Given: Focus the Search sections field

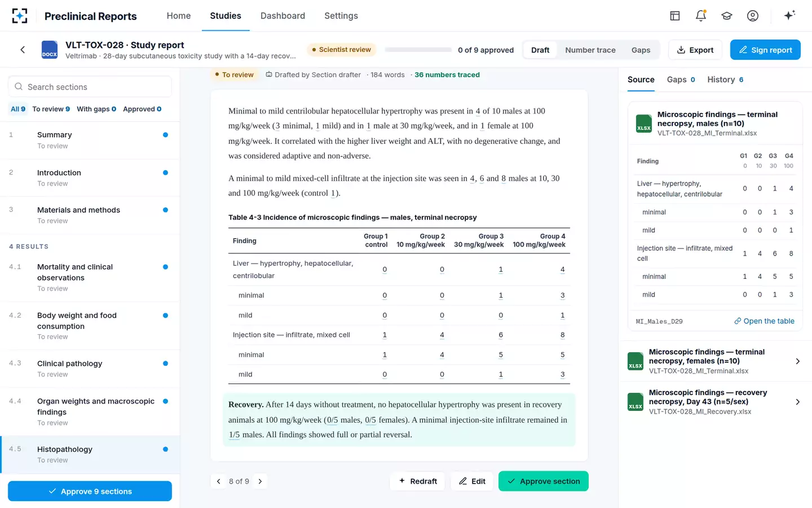Looking at the screenshot, I should coord(90,87).
